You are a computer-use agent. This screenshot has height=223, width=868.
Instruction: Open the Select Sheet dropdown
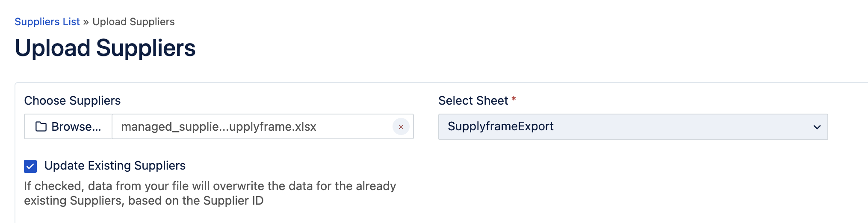pos(633,127)
